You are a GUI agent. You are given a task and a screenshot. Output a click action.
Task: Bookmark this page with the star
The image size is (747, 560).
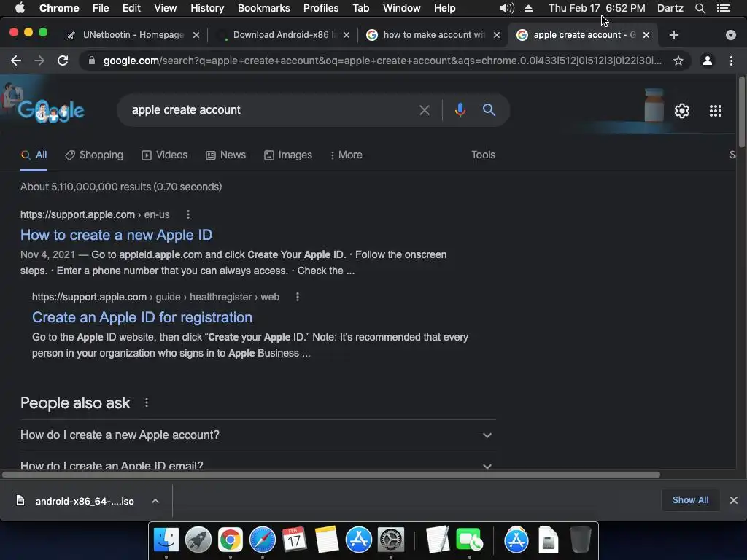(x=678, y=61)
